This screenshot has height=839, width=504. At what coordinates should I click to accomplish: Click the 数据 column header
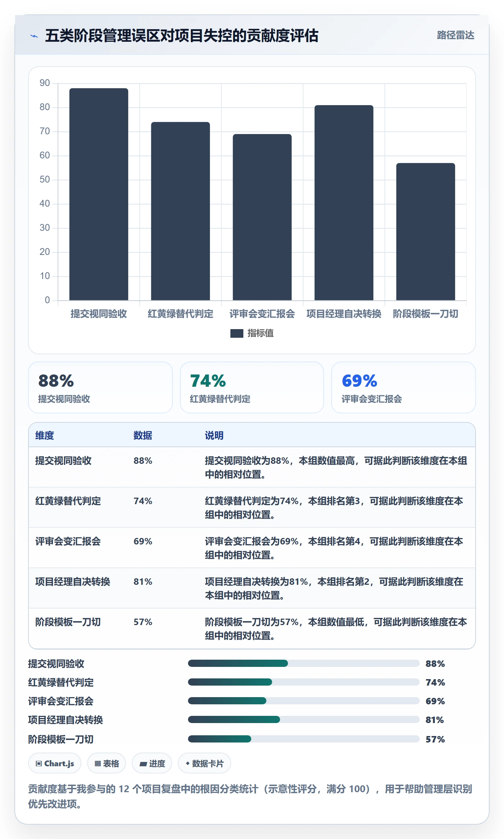tap(143, 435)
